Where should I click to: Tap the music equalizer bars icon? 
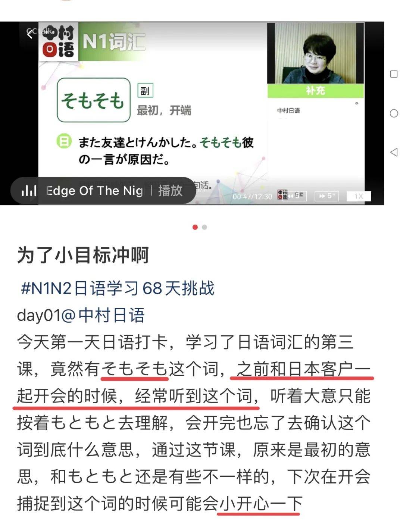point(29,191)
